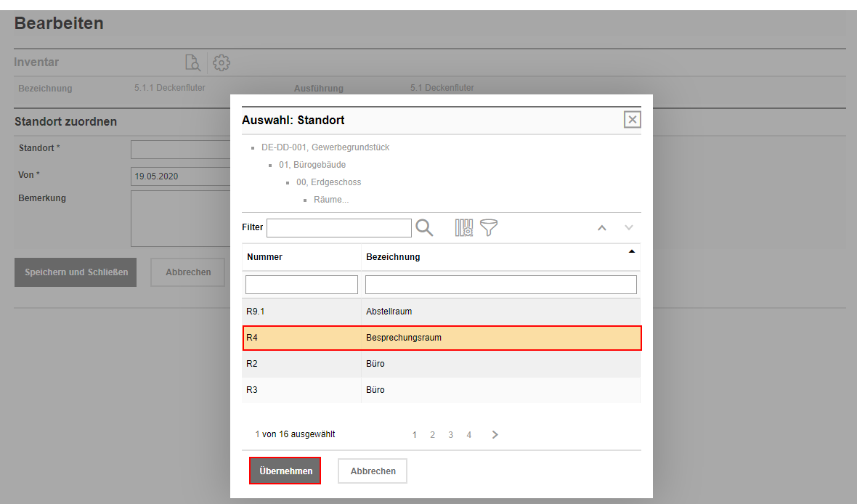Screen dimensions: 857x504
Task: Select the R9.1 Abstellraum row
Action: coord(441,312)
